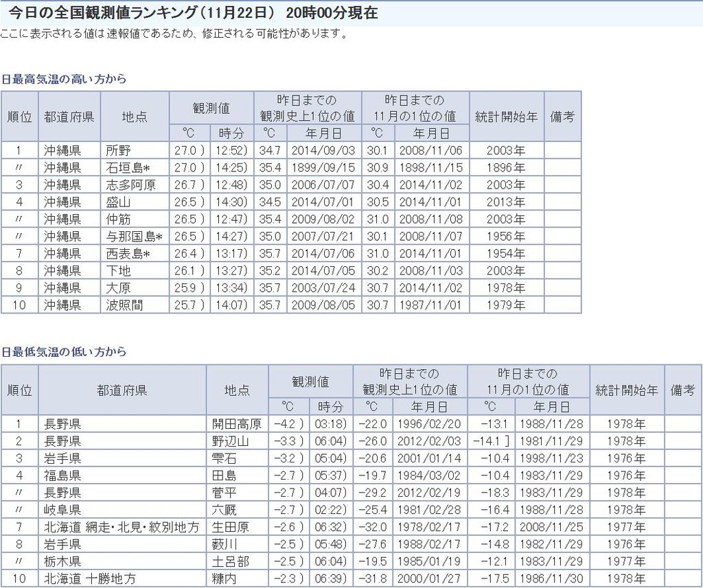Click prefecture cell 岐阜県
Image resolution: width=703 pixels, height=588 pixels.
(x=122, y=510)
